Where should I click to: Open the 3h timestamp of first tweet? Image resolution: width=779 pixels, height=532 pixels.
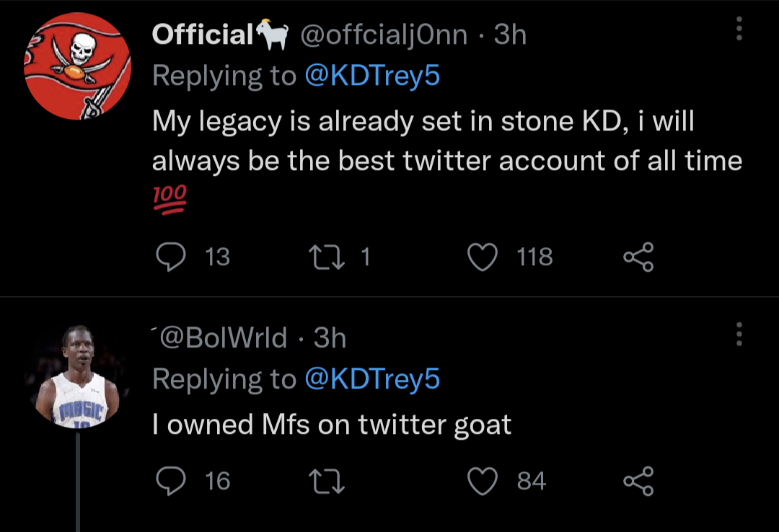coord(509,34)
